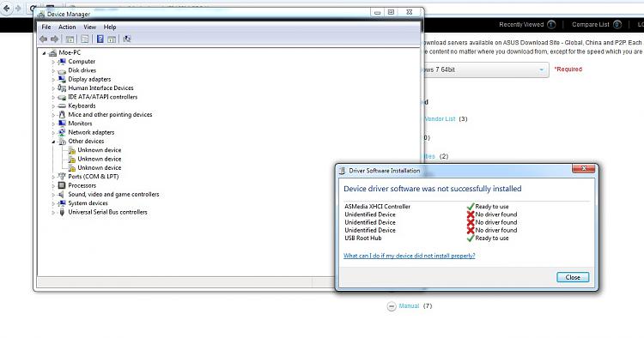Click the Moe-PC computer root icon

[x=52, y=53]
